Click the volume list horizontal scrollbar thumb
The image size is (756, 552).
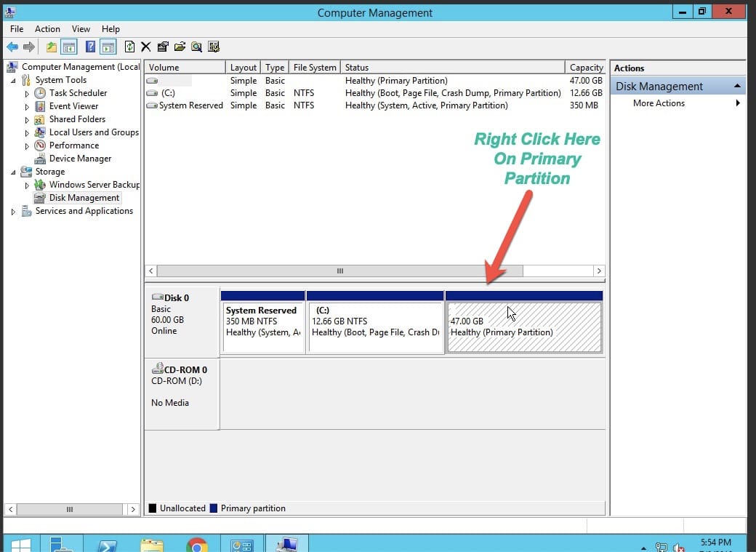pos(339,271)
